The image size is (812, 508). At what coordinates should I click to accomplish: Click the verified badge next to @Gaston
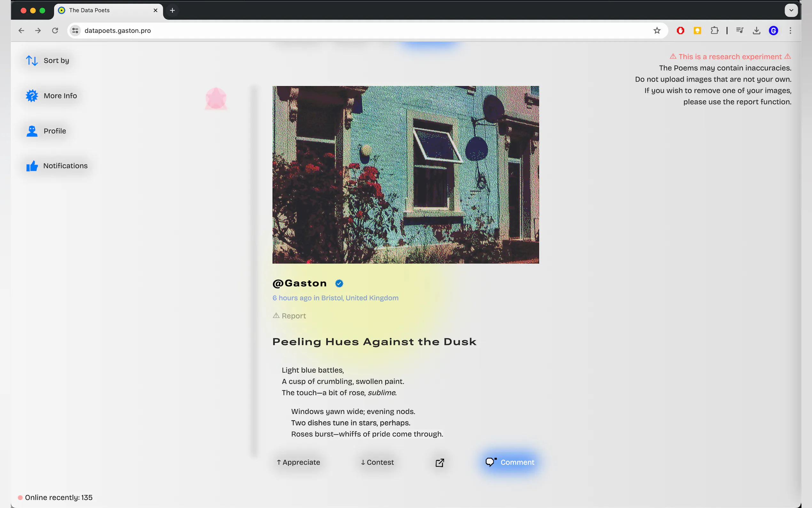pos(339,283)
